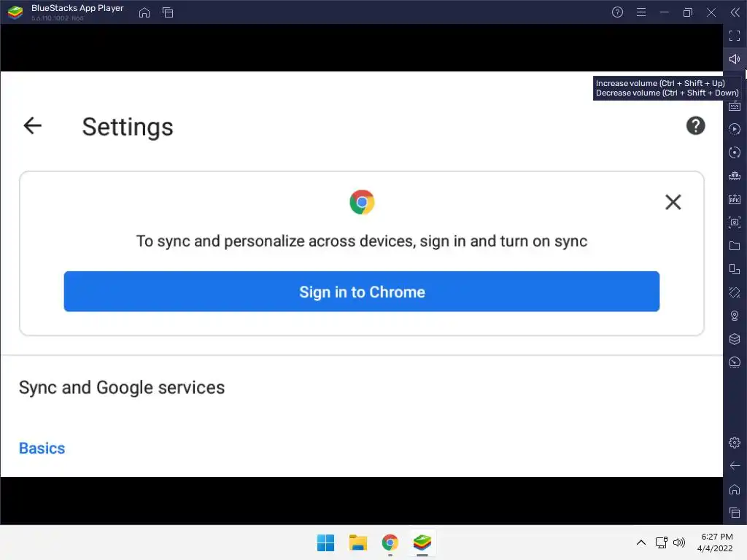
Task: Install APK from the sidebar
Action: pyautogui.click(x=735, y=199)
